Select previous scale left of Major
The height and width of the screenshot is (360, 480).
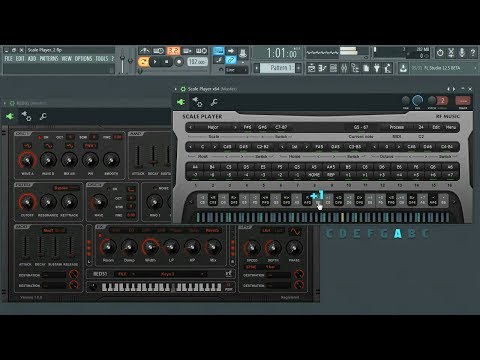click(x=190, y=127)
